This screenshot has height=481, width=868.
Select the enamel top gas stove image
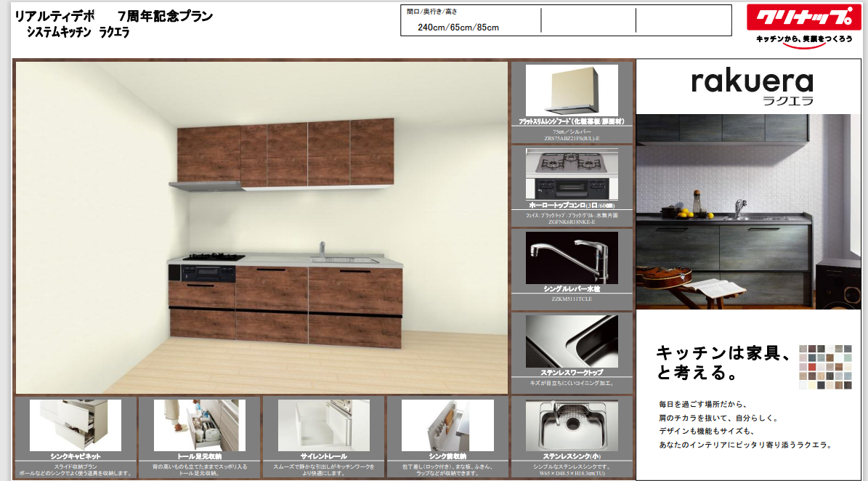(x=572, y=174)
